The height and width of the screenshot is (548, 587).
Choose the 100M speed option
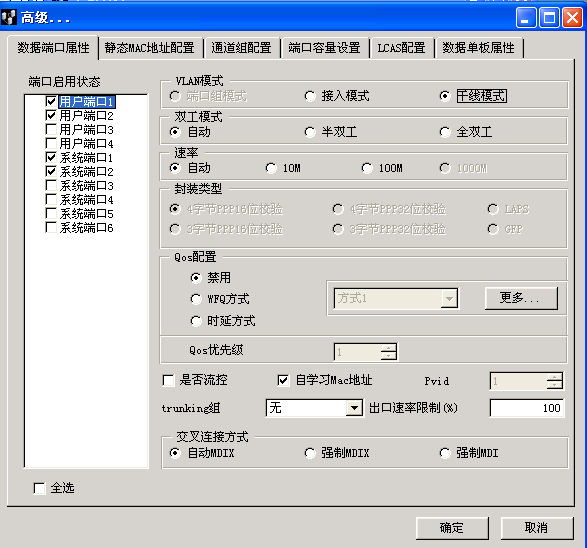point(367,168)
